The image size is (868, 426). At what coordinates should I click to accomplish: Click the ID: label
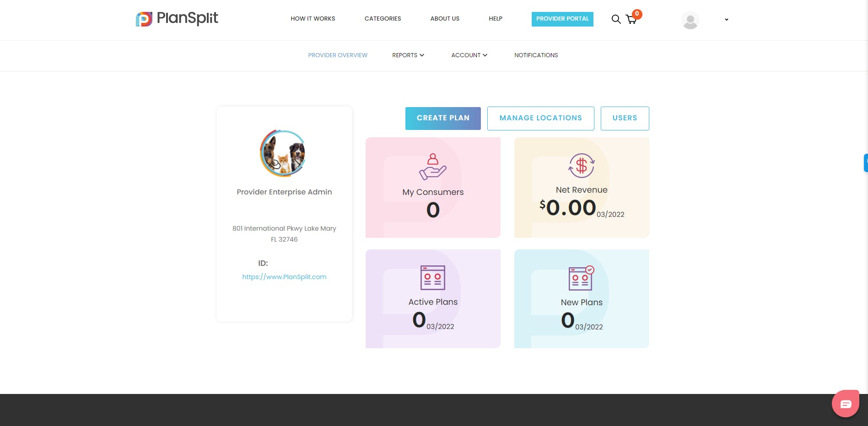[x=263, y=264]
